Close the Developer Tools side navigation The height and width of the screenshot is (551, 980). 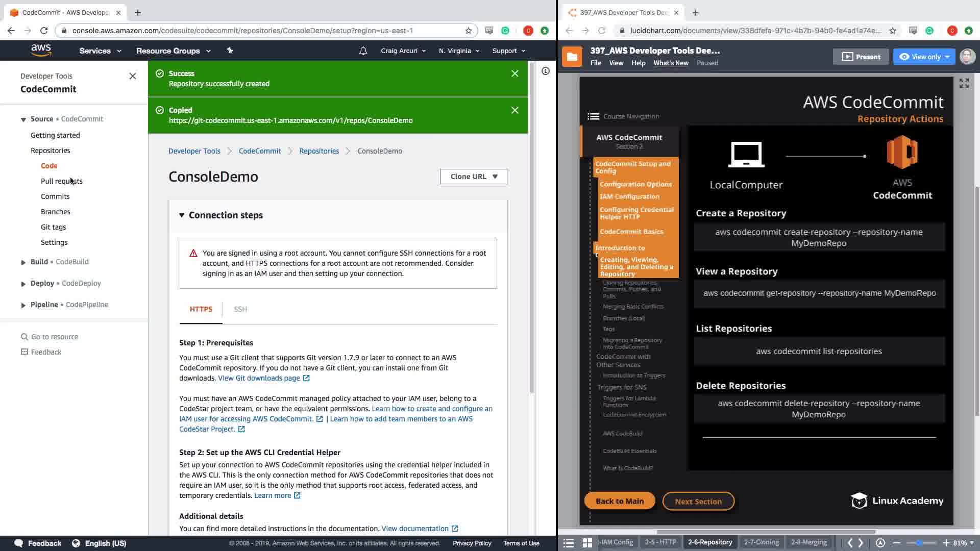[133, 76]
